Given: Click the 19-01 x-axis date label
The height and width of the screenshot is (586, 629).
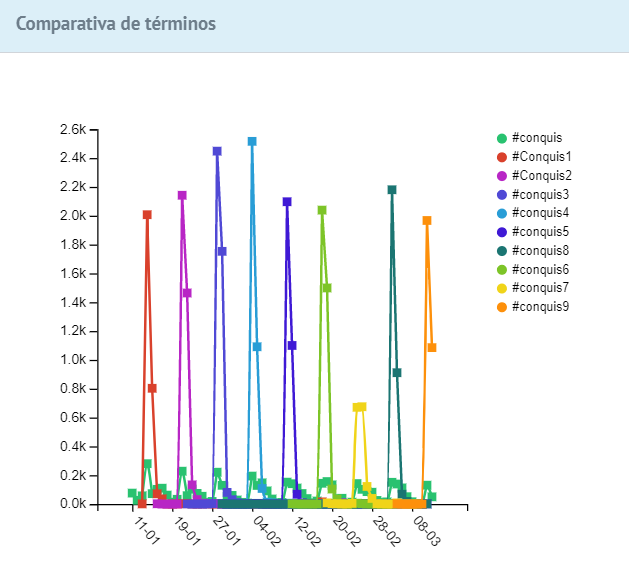Looking at the screenshot, I should point(187,531).
